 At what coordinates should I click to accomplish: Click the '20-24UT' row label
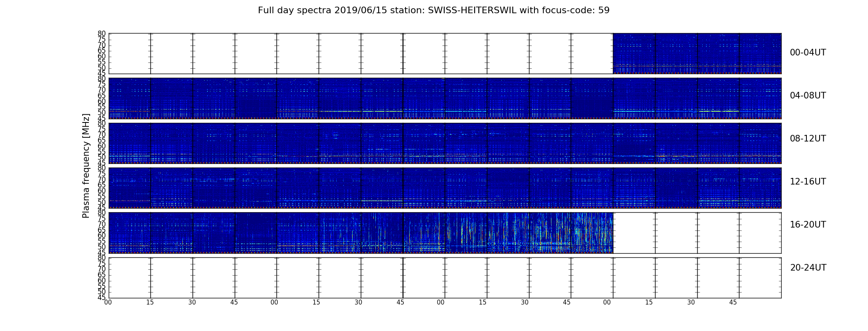click(x=808, y=268)
